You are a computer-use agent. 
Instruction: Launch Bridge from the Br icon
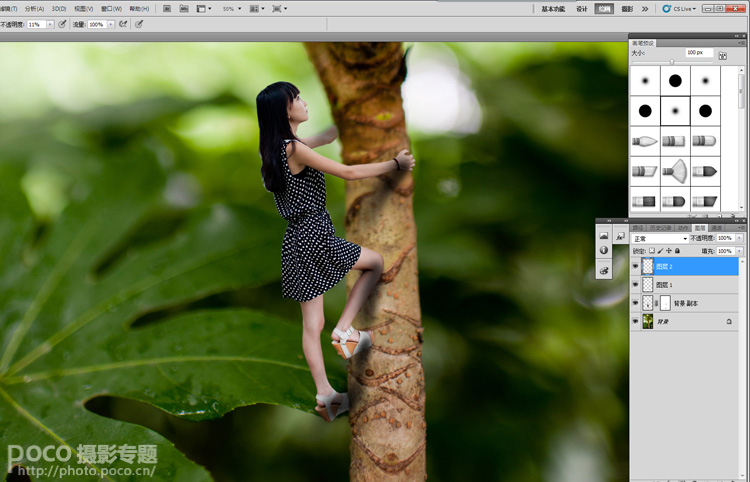tap(167, 9)
